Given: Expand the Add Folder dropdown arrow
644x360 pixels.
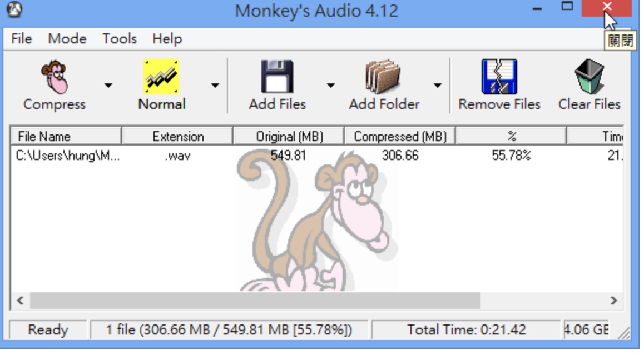Looking at the screenshot, I should [x=438, y=86].
